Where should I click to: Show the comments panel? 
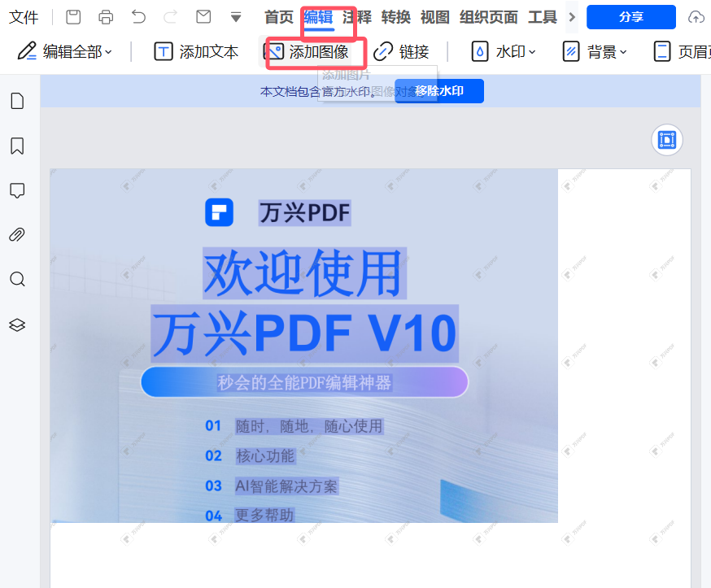click(x=17, y=190)
